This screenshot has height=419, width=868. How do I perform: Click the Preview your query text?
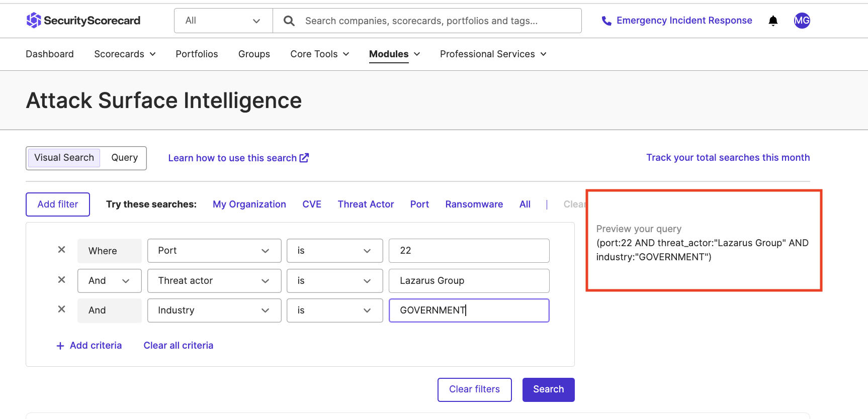639,229
